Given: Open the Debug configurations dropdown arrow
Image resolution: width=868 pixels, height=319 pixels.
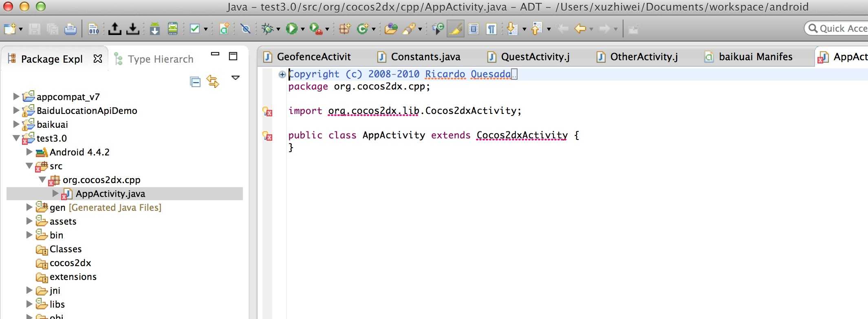Looking at the screenshot, I should coord(278,29).
